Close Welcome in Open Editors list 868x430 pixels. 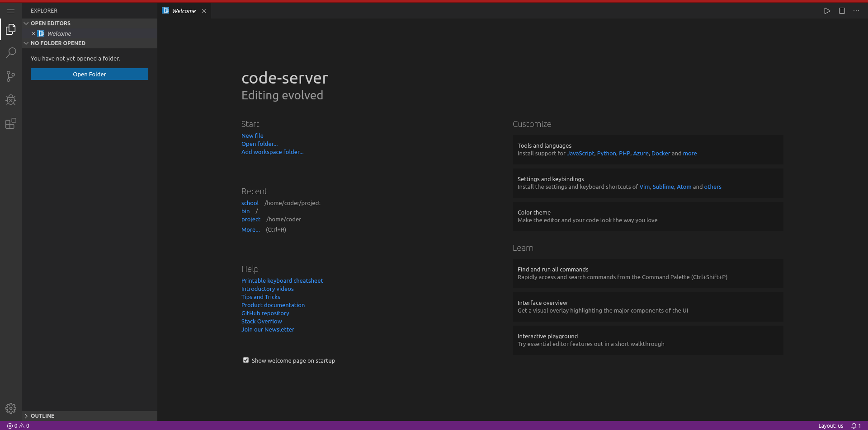pos(33,33)
